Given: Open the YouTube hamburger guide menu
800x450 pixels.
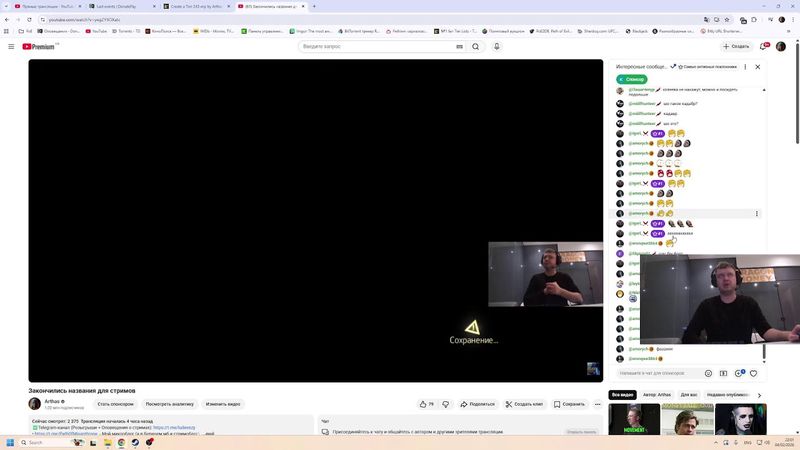Looking at the screenshot, I should click(x=11, y=46).
